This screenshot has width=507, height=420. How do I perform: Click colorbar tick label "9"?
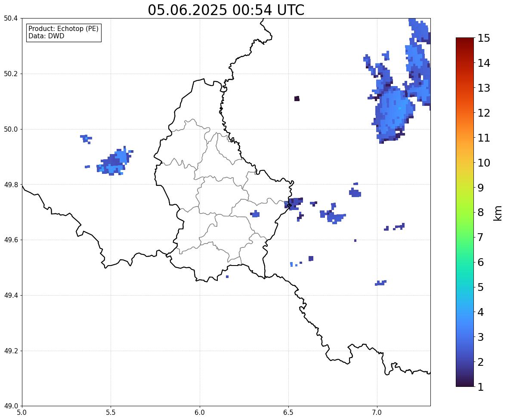click(480, 188)
